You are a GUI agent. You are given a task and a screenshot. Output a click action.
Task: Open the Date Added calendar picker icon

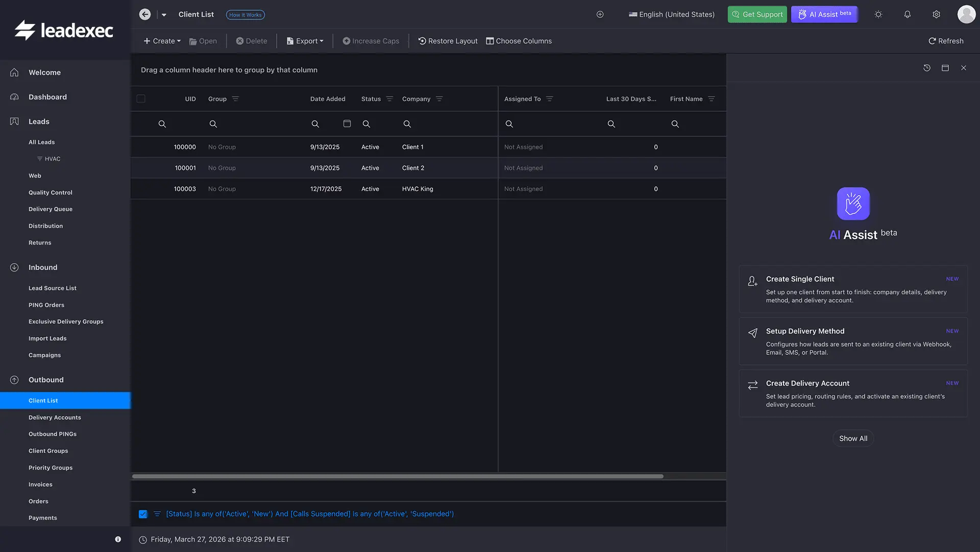[x=347, y=124]
